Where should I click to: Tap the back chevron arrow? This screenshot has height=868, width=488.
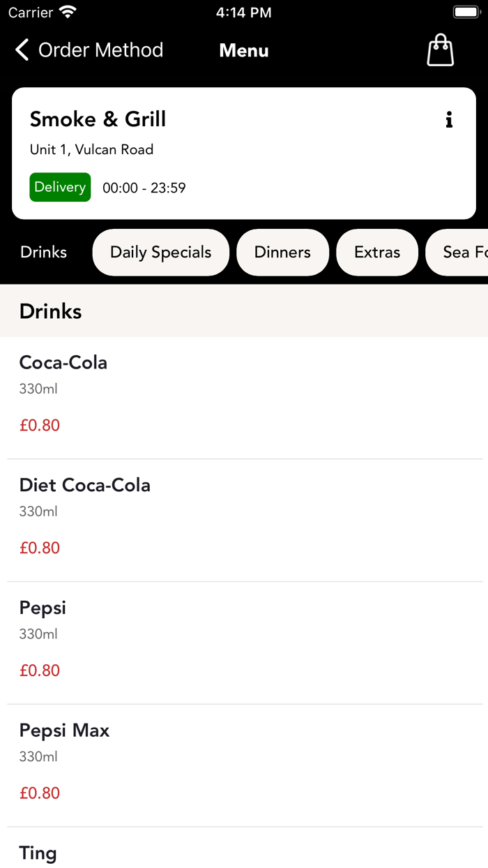click(22, 50)
